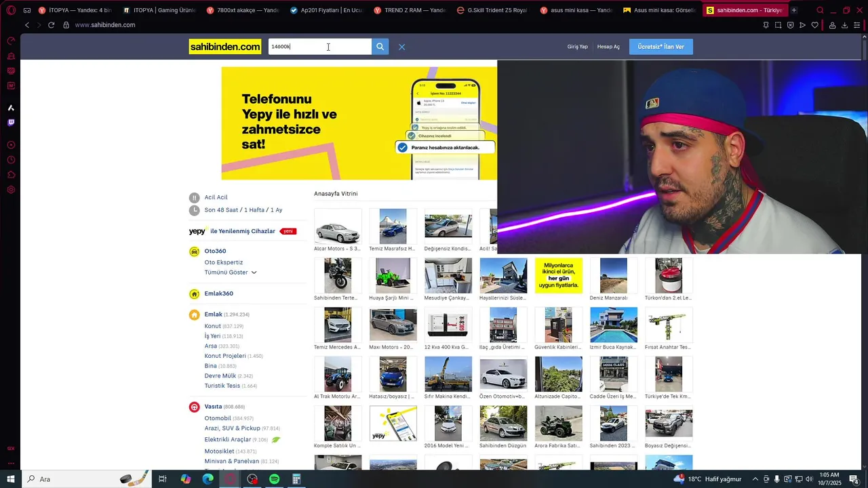Open Task View in the taskbar
The height and width of the screenshot is (488, 868).
tap(163, 479)
